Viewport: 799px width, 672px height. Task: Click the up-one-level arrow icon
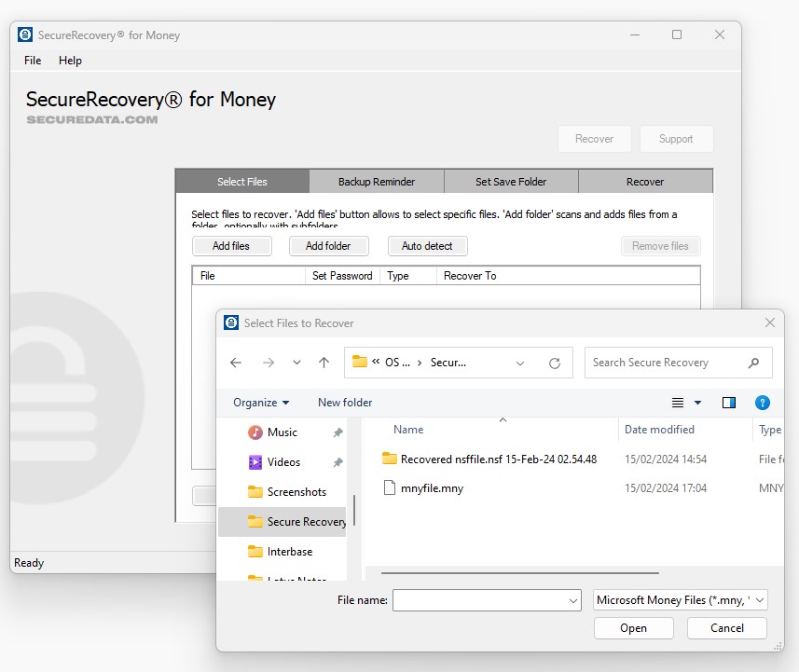pos(324,363)
